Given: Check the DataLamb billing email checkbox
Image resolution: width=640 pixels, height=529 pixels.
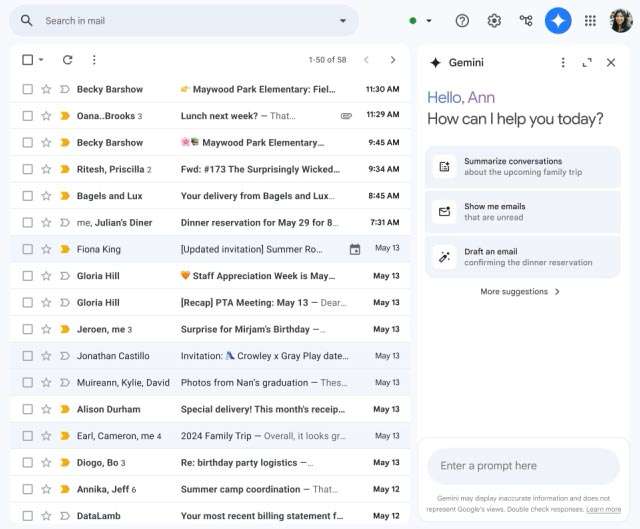Looking at the screenshot, I should tap(27, 516).
